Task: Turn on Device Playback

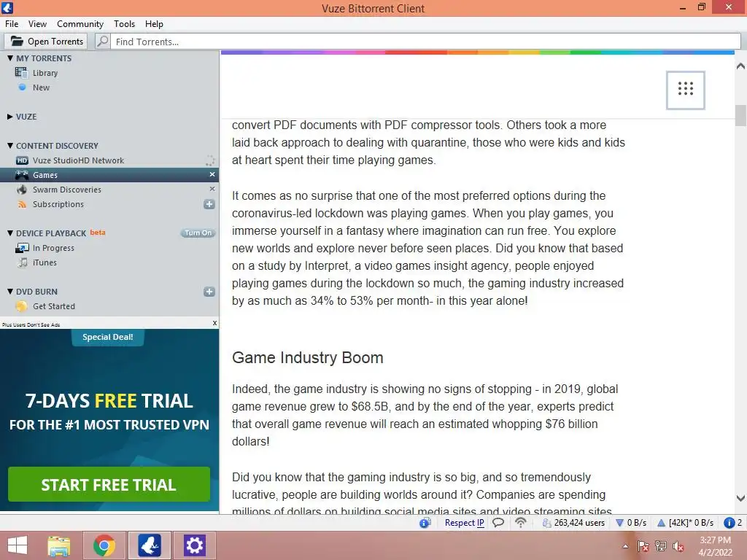Action: pos(198,233)
